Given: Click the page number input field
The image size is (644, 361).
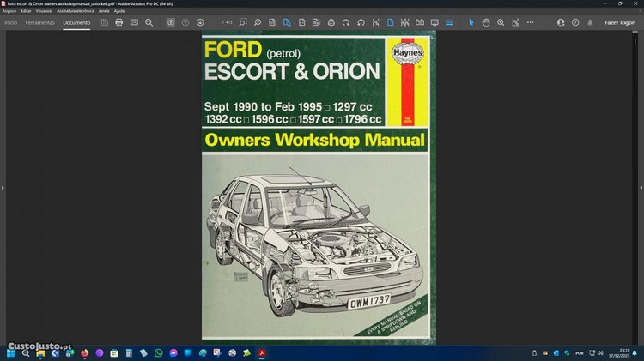Looking at the screenshot, I should 216,22.
